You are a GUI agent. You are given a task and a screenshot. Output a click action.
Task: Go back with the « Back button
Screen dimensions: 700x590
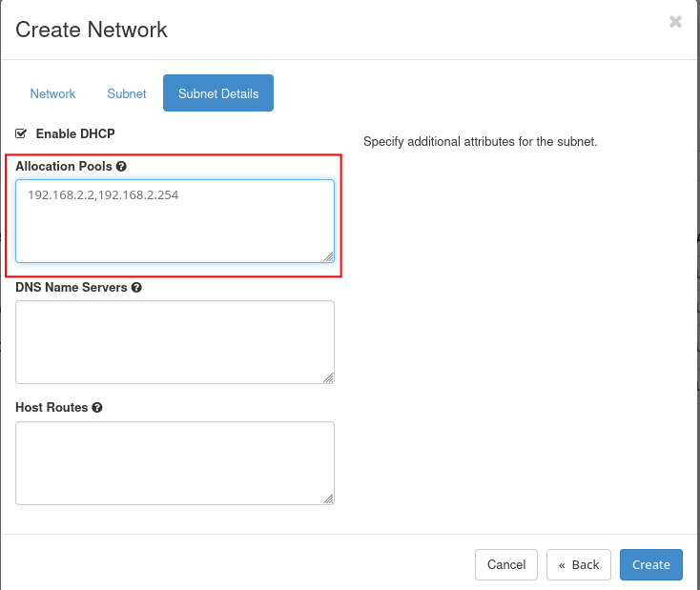[x=579, y=564]
